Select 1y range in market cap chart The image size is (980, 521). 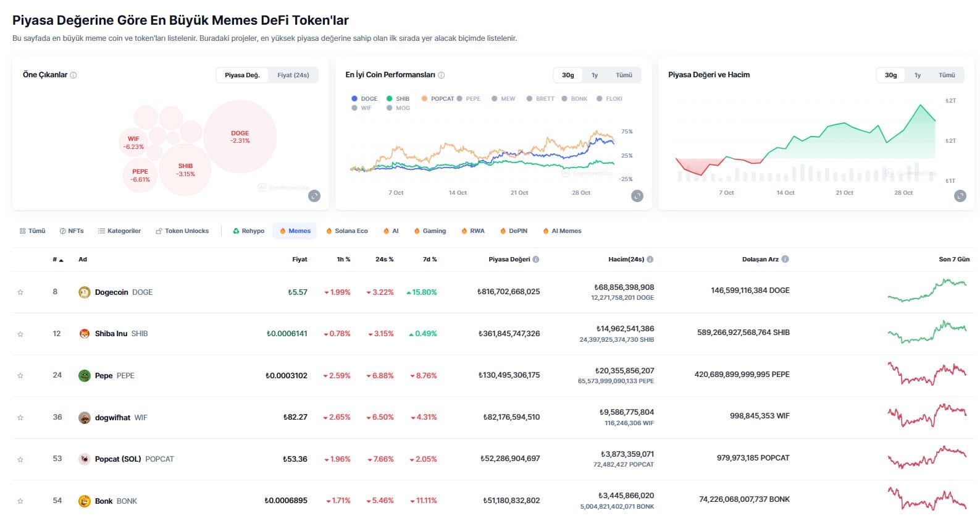pyautogui.click(x=918, y=75)
